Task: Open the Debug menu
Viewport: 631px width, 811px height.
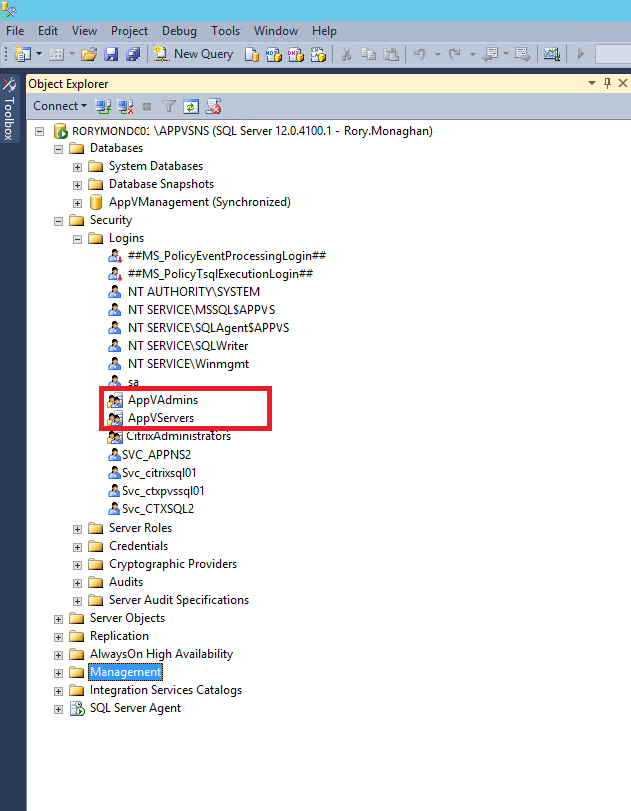Action: (x=179, y=31)
